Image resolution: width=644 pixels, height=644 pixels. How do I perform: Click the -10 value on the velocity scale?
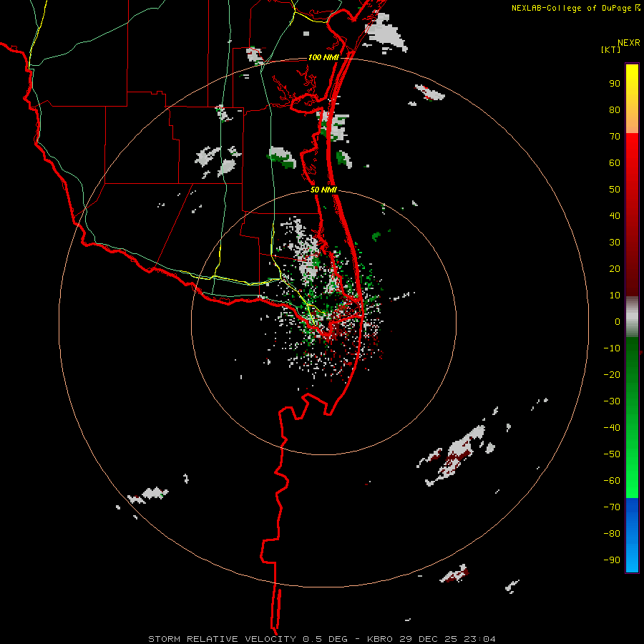(x=612, y=348)
